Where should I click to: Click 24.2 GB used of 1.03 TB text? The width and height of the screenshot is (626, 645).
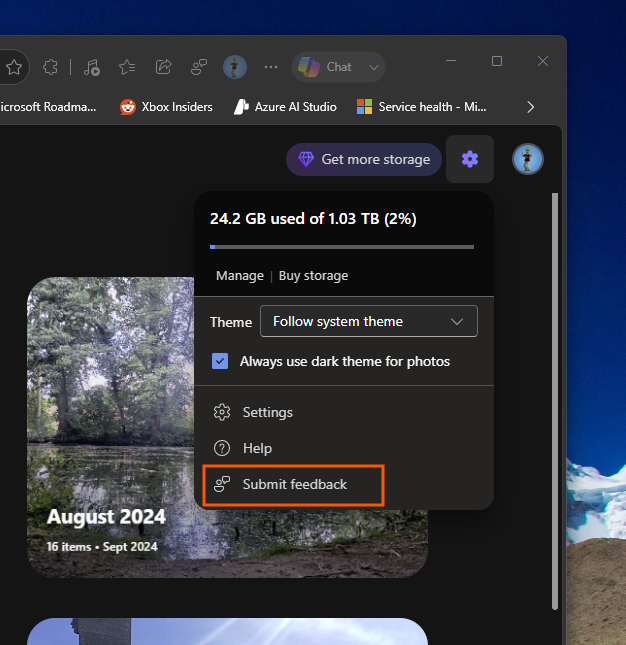313,219
